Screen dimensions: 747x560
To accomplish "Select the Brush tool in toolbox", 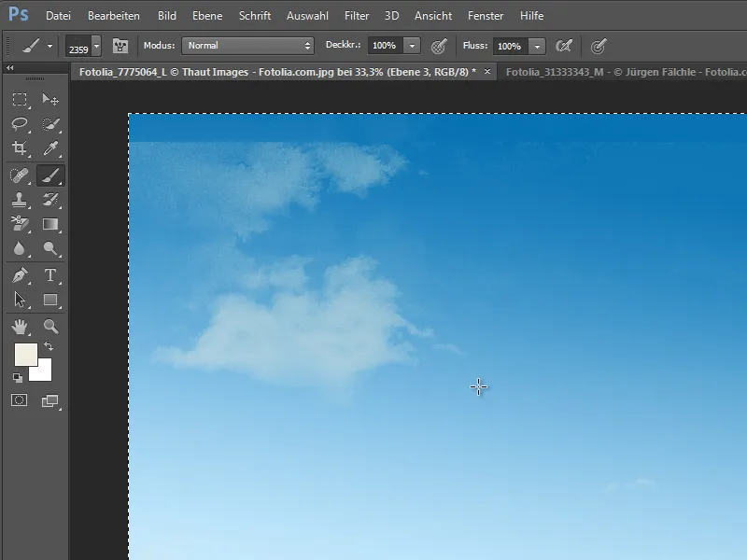I will [50, 175].
